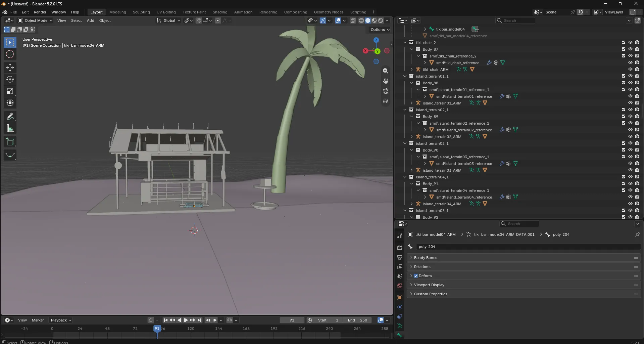Switch perspective/orthographic projection grid icon

click(386, 101)
